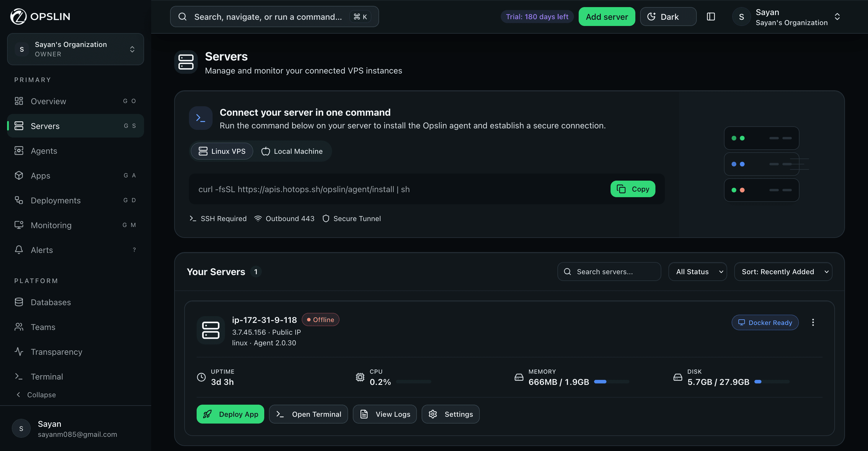Click the memory drive icon

[x=519, y=377]
